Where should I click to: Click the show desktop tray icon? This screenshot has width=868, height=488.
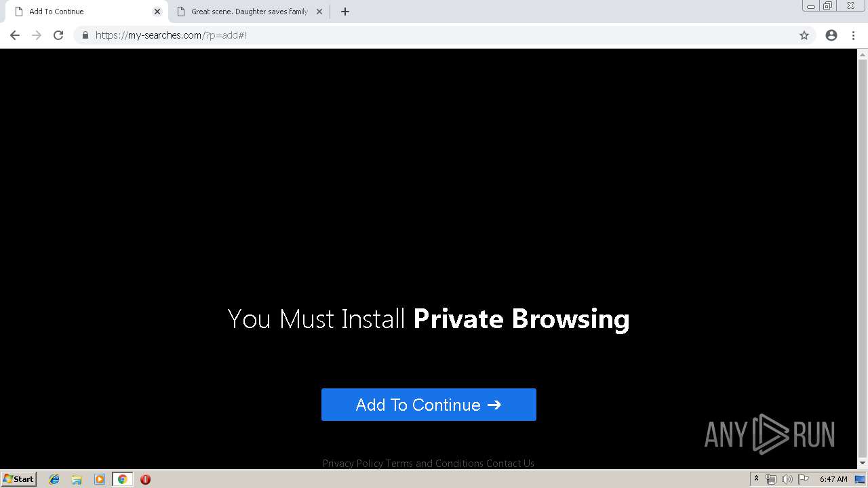point(860,479)
